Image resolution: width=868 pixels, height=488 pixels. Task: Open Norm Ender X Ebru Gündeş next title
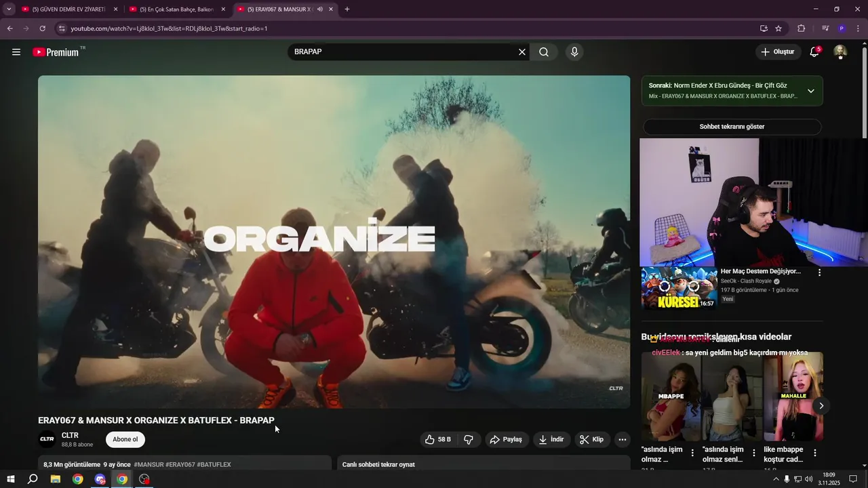(730, 85)
